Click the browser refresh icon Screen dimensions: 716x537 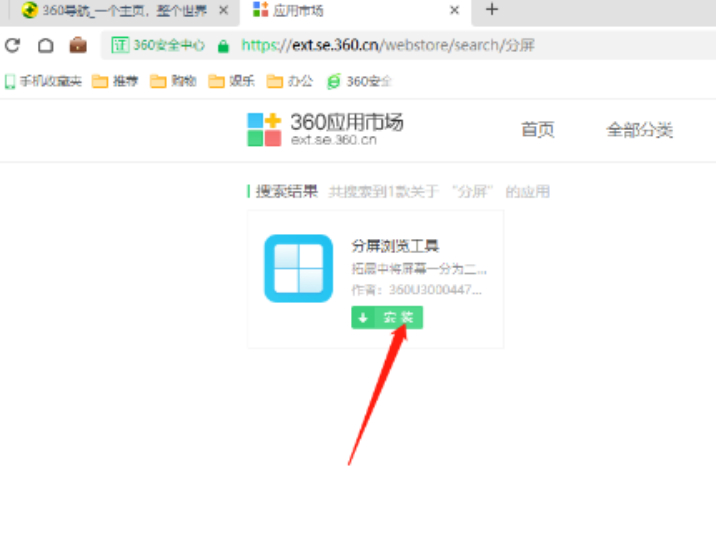click(12, 45)
